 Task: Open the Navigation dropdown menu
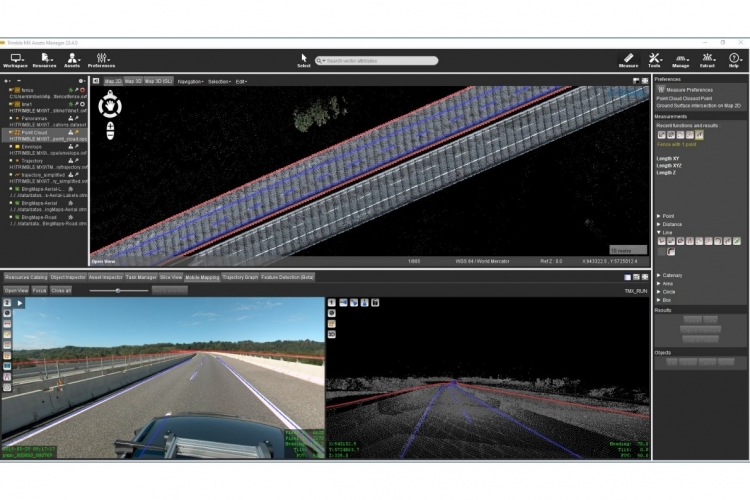pyautogui.click(x=190, y=81)
